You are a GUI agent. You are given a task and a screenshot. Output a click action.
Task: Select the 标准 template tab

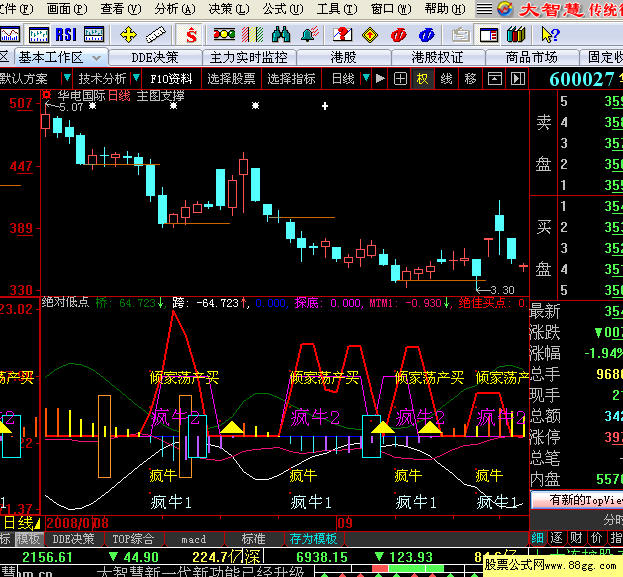tap(253, 538)
